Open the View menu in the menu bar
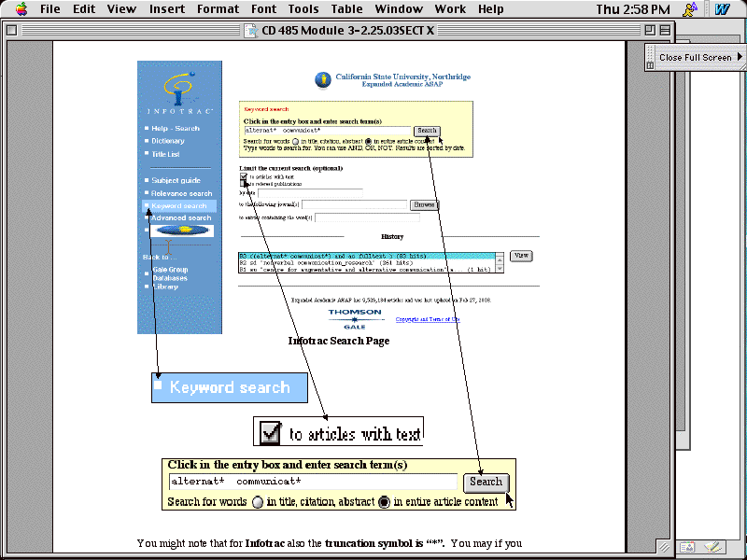Screen dimensions: 747x560 coord(121,9)
